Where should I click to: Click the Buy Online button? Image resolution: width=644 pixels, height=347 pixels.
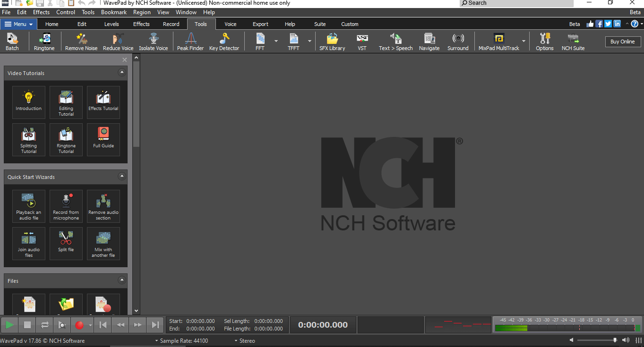point(623,42)
